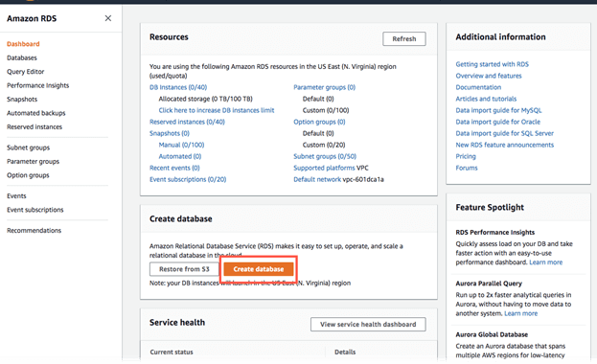
Task: Click View service health dashboard button
Action: click(368, 325)
